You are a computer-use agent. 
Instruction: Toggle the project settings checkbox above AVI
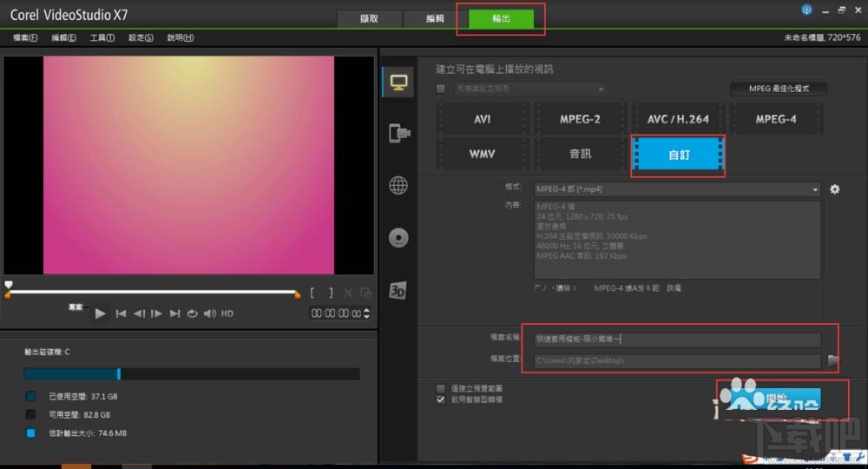[x=441, y=89]
